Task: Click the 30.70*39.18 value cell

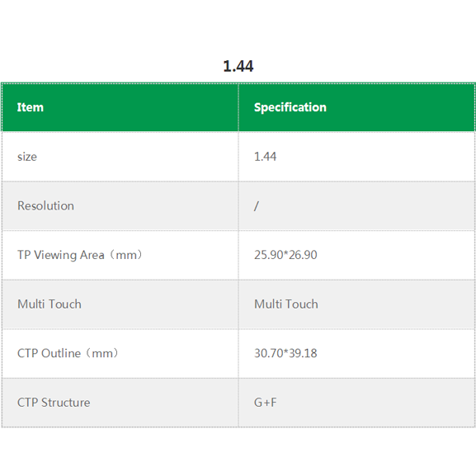Action: 285,353
